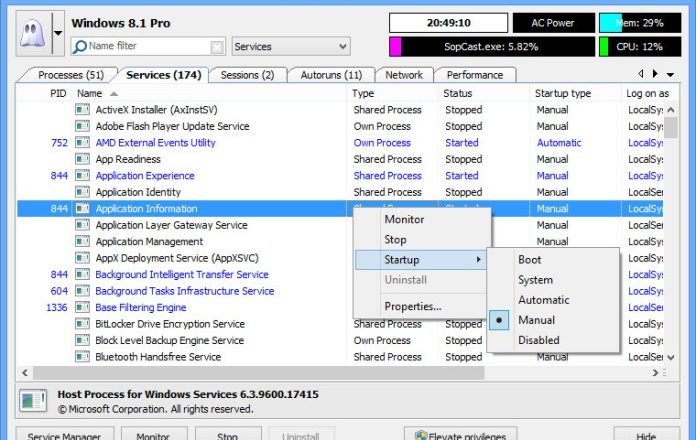Open the Network tab
This screenshot has width=696, height=440.
click(404, 75)
